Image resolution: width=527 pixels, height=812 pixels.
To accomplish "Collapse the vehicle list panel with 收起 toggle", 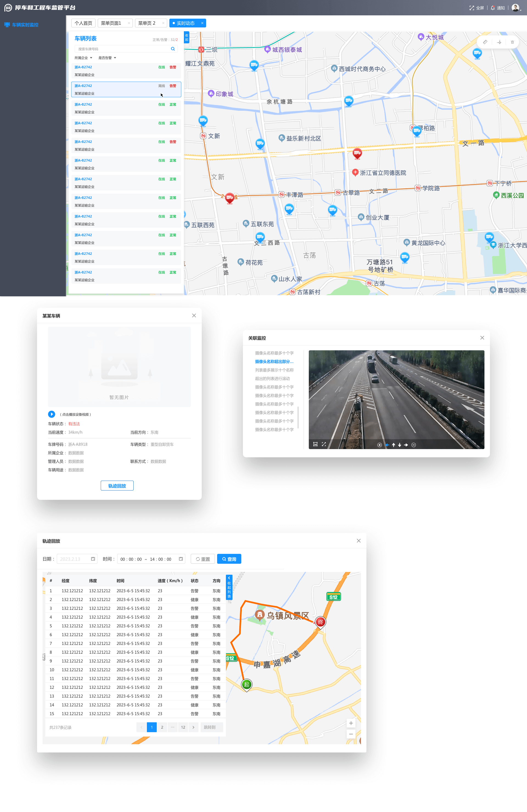I will 187,37.
